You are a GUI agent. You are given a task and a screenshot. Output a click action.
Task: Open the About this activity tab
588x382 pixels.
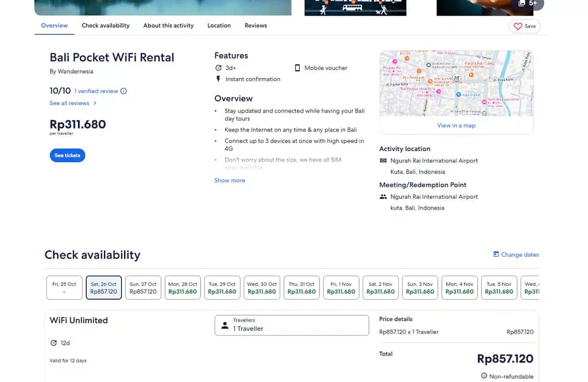click(168, 26)
